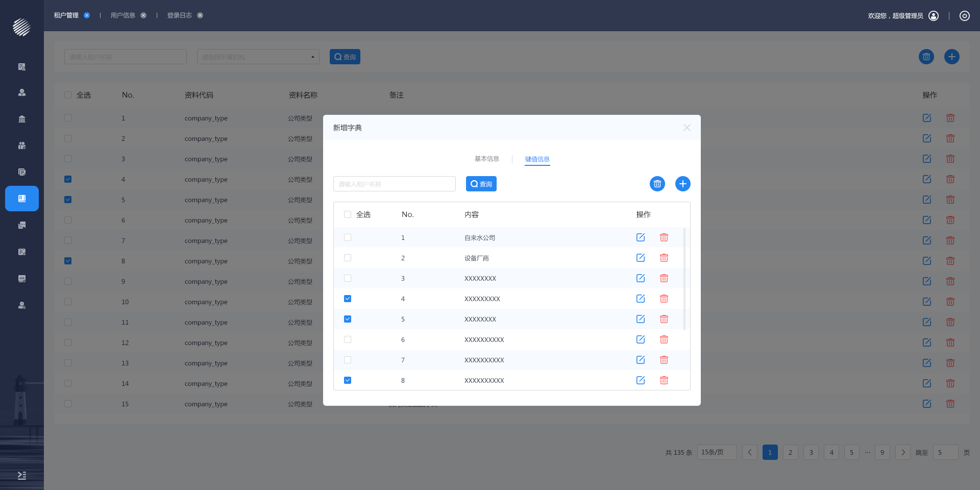The image size is (980, 490).
Task: Click the 查询 button in the dialog
Action: [x=481, y=184]
